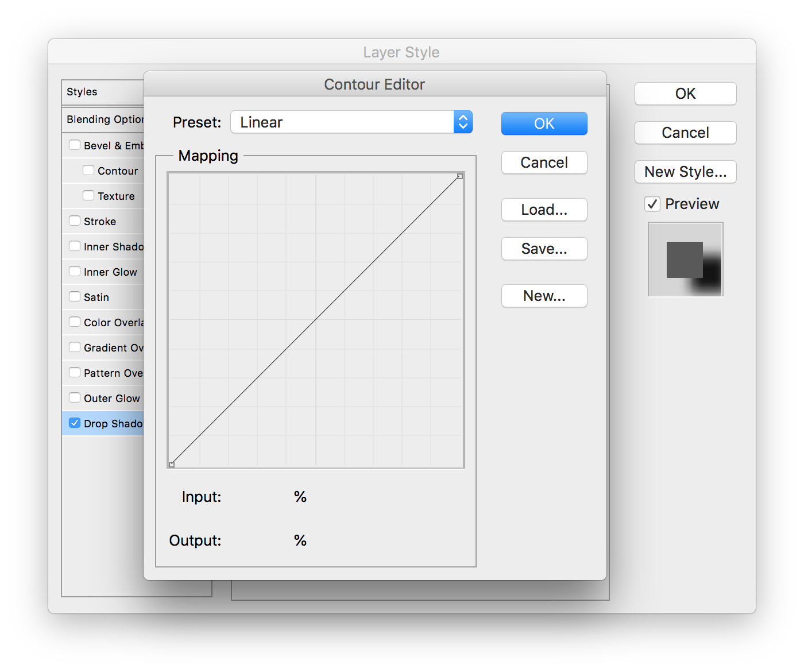The image size is (804, 672).
Task: Click OK in the Contour Editor
Action: click(x=544, y=123)
